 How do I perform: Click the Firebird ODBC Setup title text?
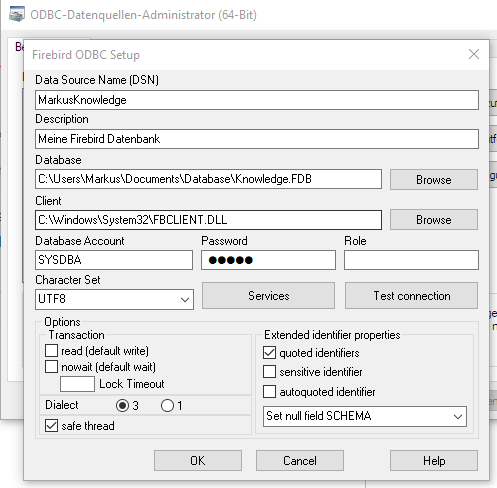click(x=86, y=55)
